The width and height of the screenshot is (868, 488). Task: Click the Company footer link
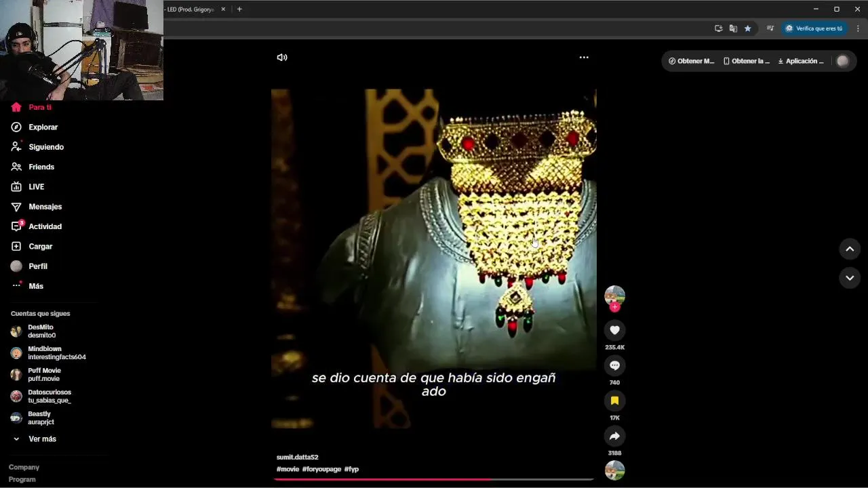point(24,467)
